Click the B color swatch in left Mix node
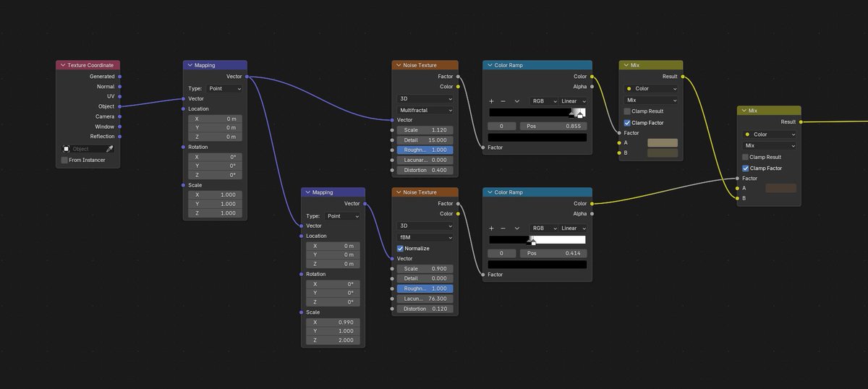The height and width of the screenshot is (389, 868). (663, 153)
